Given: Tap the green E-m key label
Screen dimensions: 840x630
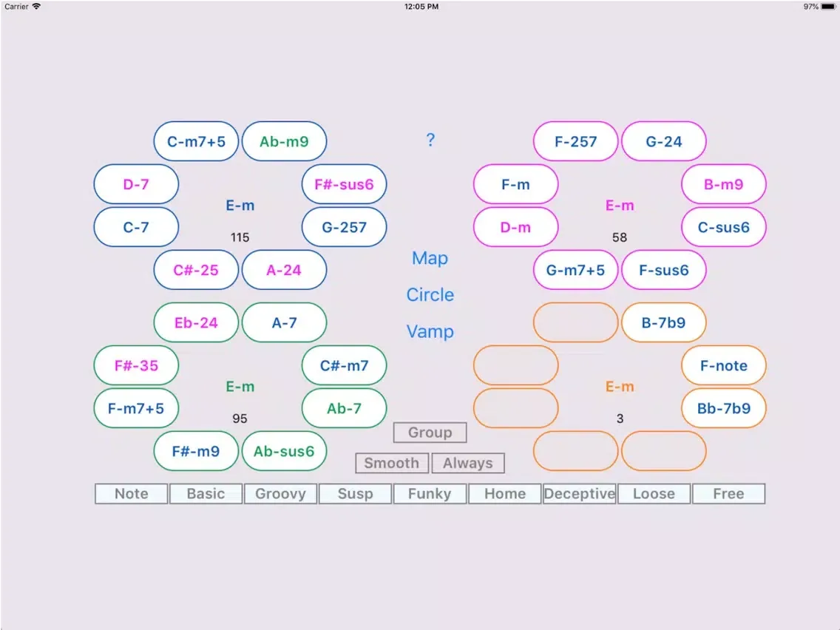Looking at the screenshot, I should pyautogui.click(x=240, y=387).
